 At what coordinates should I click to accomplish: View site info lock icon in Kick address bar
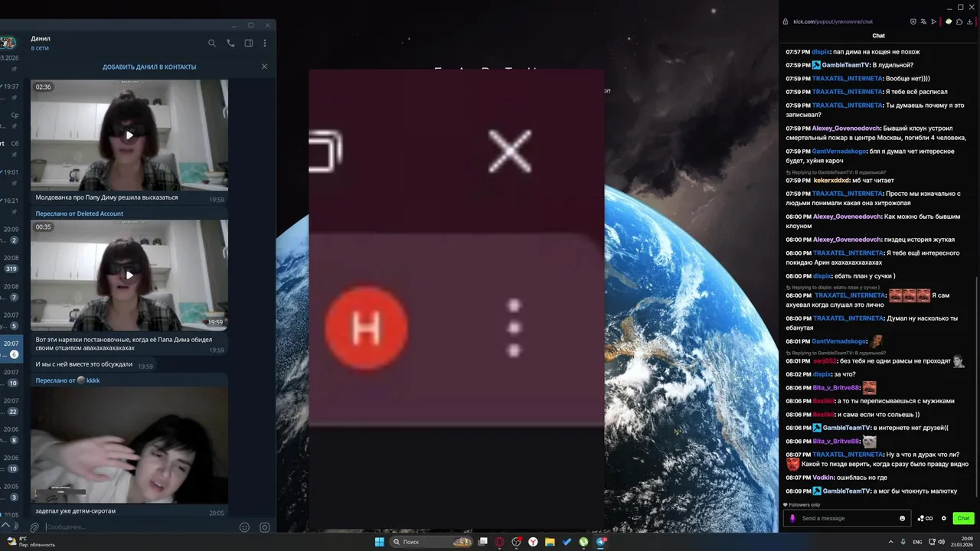[x=786, y=21]
